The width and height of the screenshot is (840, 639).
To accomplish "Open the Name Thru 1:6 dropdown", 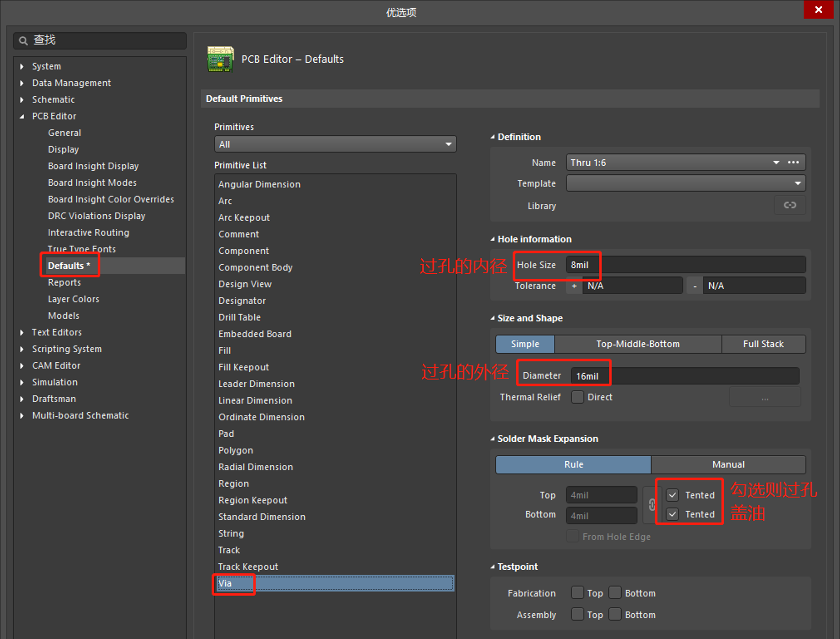I will coord(776,163).
